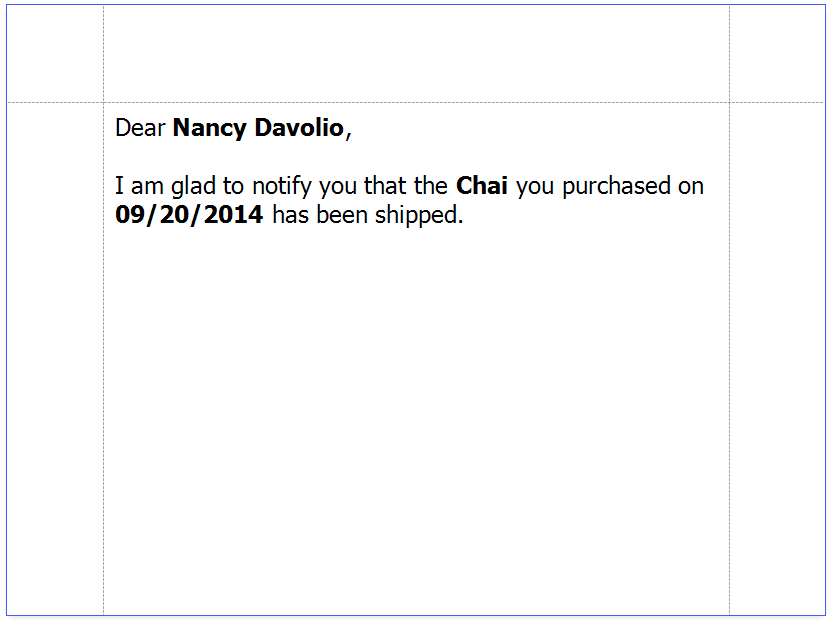Click the word "to" before notify
The image size is (832, 624).
point(233,187)
